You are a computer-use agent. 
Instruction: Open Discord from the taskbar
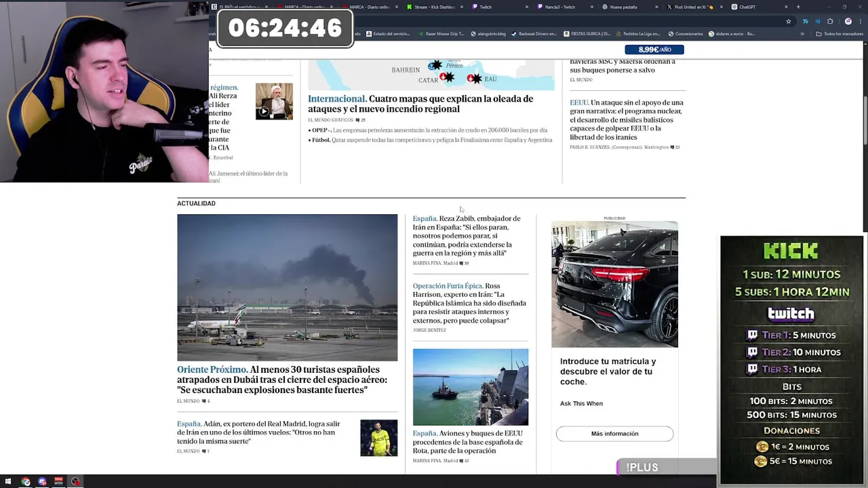click(x=42, y=482)
